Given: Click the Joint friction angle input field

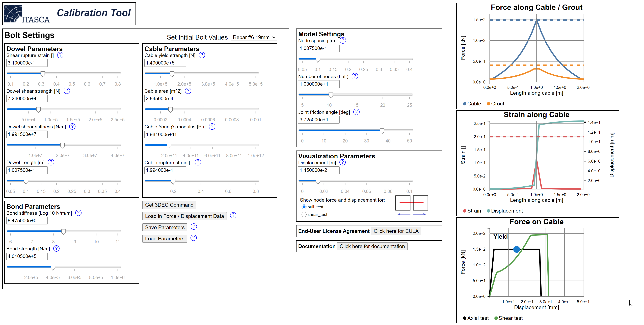Looking at the screenshot, I should point(319,120).
